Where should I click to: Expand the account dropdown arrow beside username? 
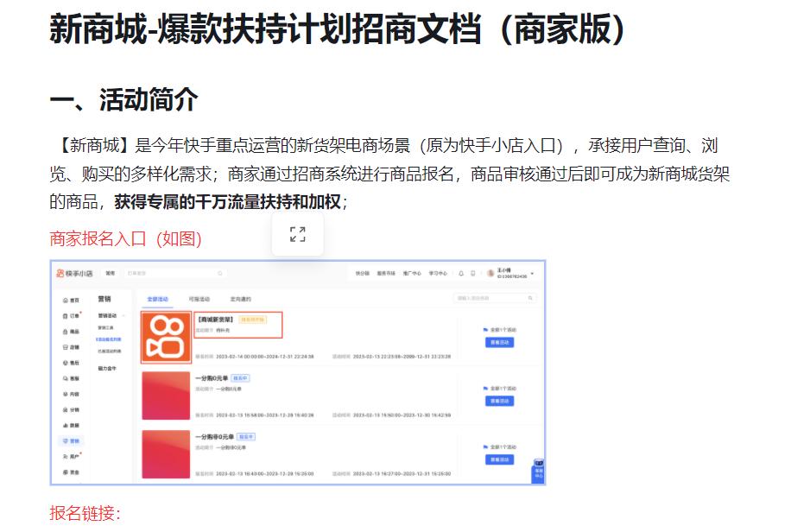(x=532, y=273)
